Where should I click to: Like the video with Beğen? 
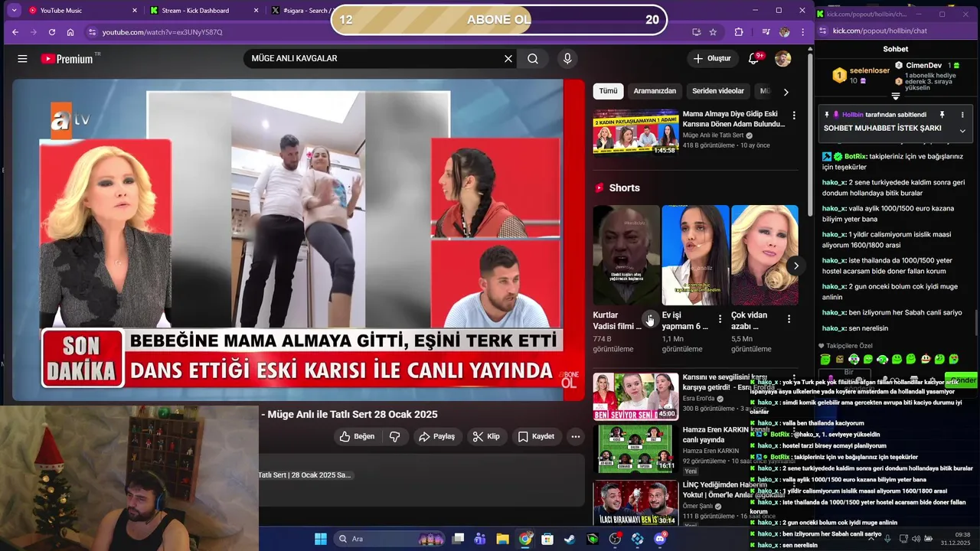point(357,436)
